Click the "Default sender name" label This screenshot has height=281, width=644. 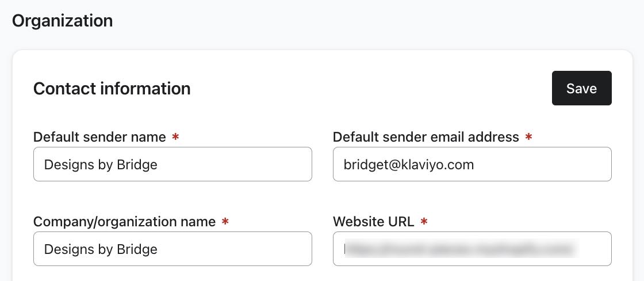[x=99, y=137]
